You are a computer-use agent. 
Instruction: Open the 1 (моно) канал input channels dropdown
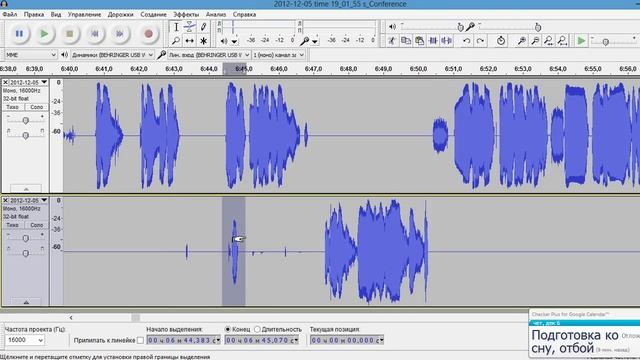[278, 55]
